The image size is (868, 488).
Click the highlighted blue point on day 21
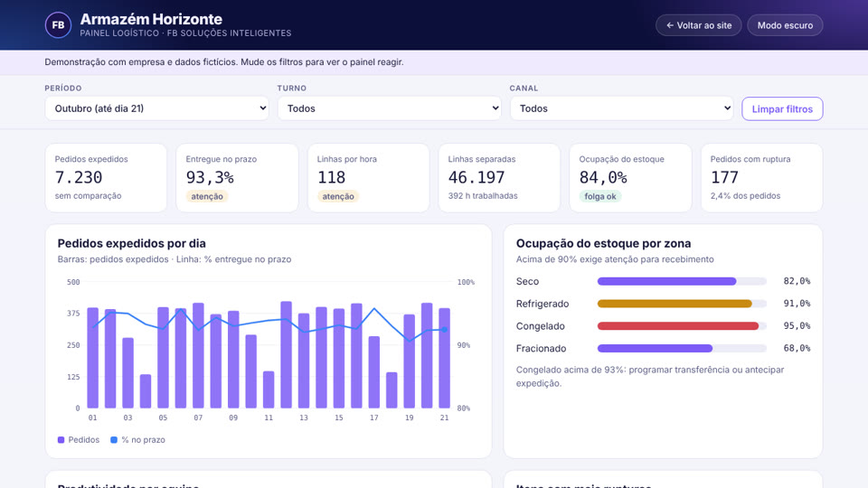444,330
